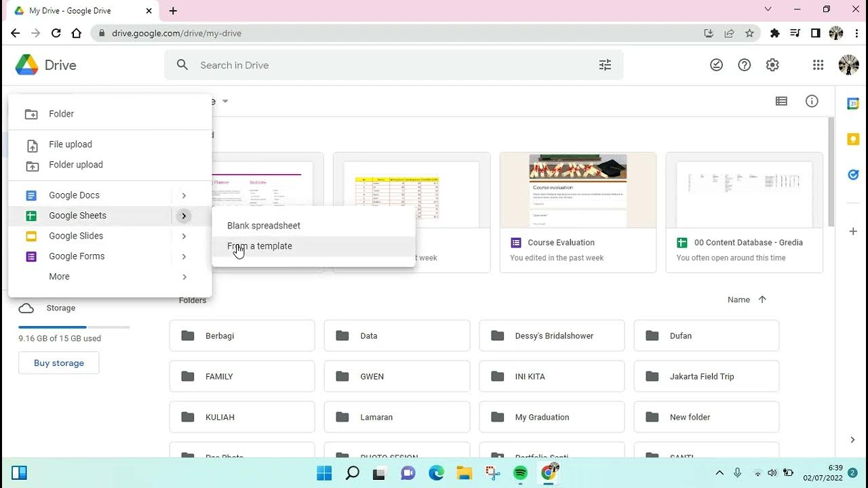Viewport: 868px width, 488px height.
Task: Open Google Tasks side panel
Action: (x=853, y=174)
